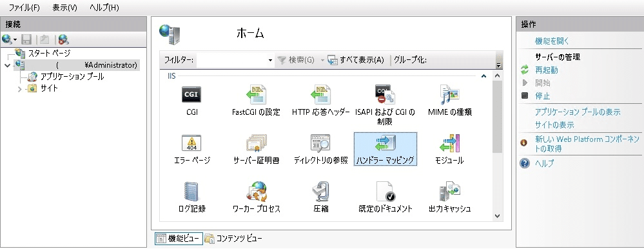Open FastCGI の設定 feature

(x=256, y=101)
